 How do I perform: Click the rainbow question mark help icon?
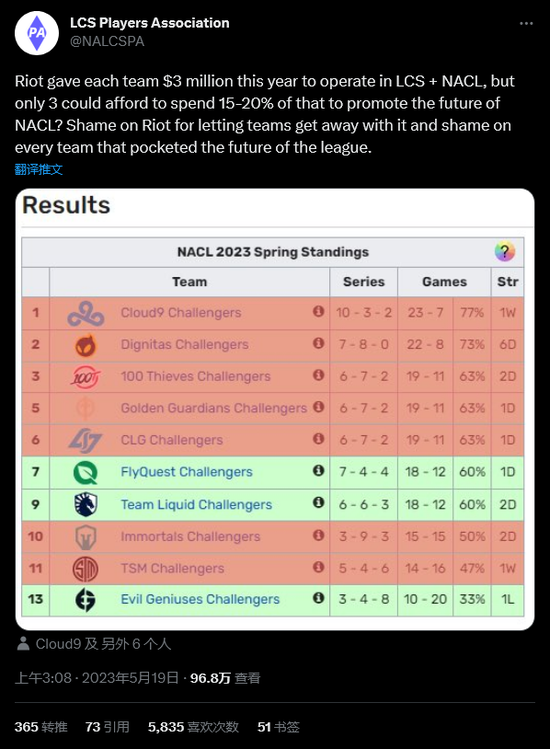(x=505, y=251)
